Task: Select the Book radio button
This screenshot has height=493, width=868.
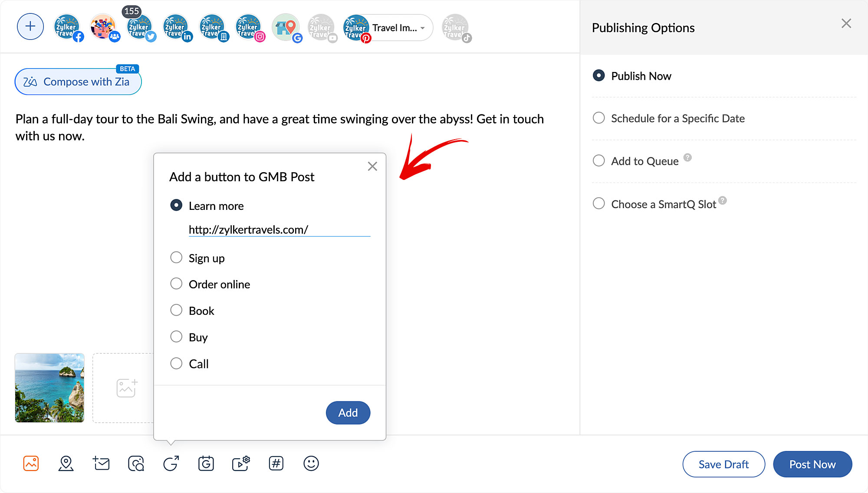Action: 177,310
